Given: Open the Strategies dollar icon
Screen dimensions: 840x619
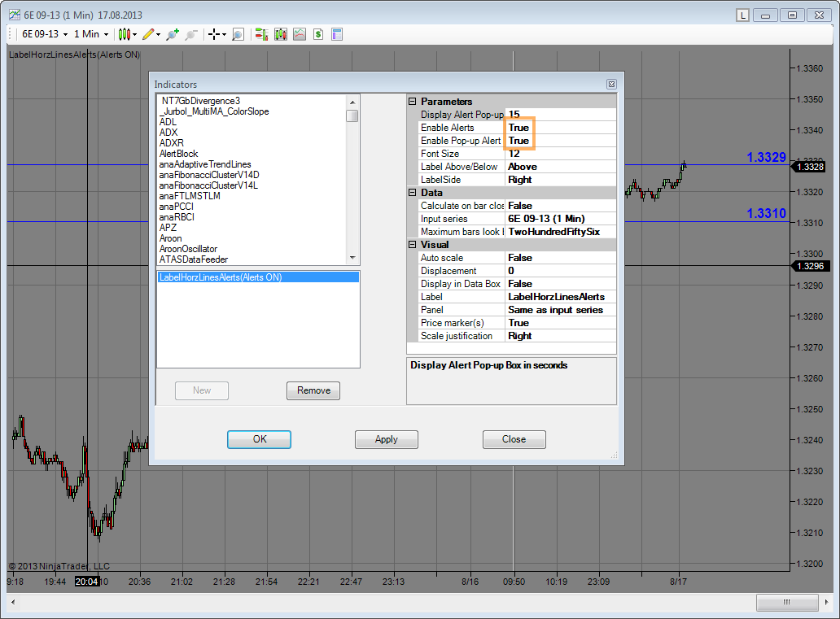Looking at the screenshot, I should pyautogui.click(x=318, y=34).
